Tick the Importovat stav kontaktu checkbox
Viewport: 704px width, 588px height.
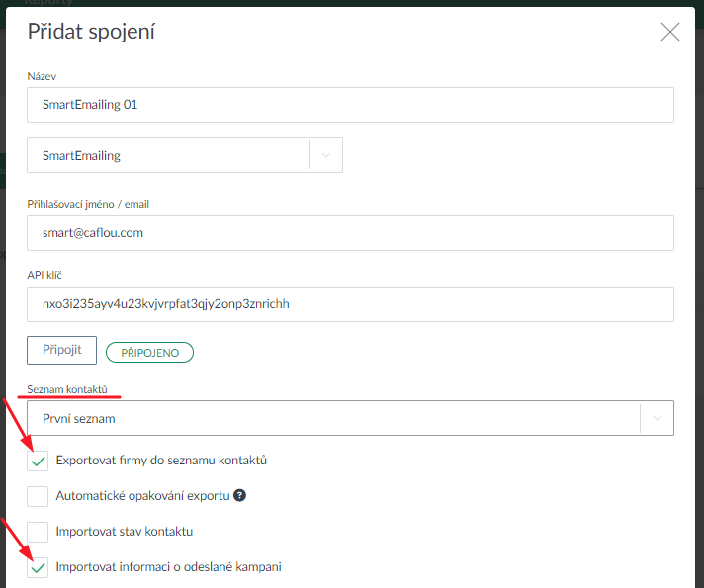point(39,532)
